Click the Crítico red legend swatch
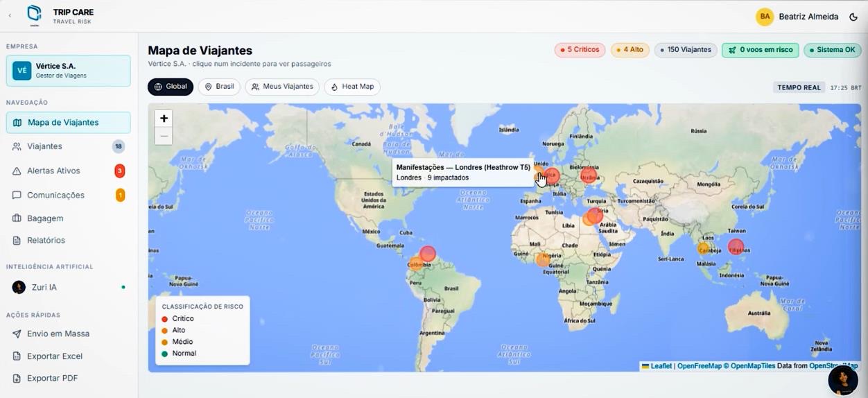 tap(165, 319)
